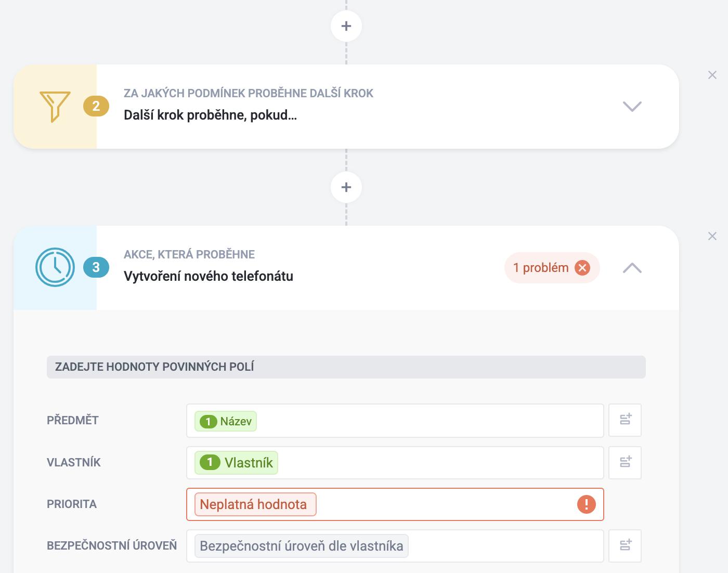Click the error exclamation icon in Priorita

[586, 504]
